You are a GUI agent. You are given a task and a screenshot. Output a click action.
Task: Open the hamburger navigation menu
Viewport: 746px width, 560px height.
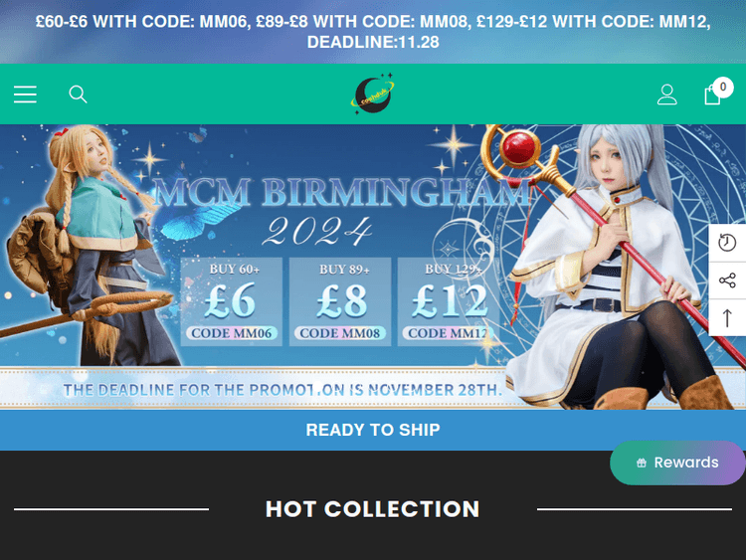(25, 94)
